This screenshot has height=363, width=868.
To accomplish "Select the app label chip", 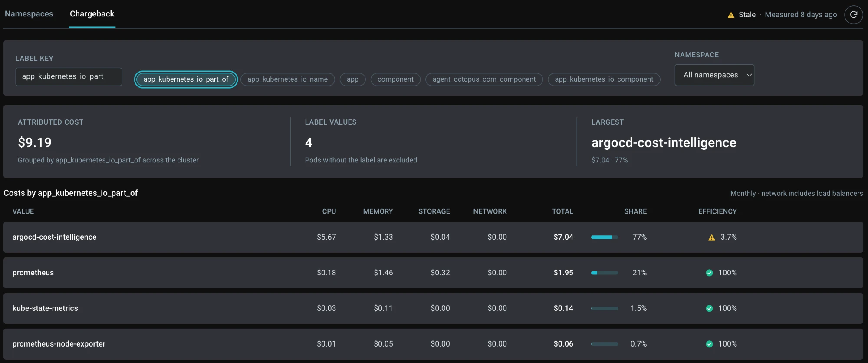I will tap(352, 79).
